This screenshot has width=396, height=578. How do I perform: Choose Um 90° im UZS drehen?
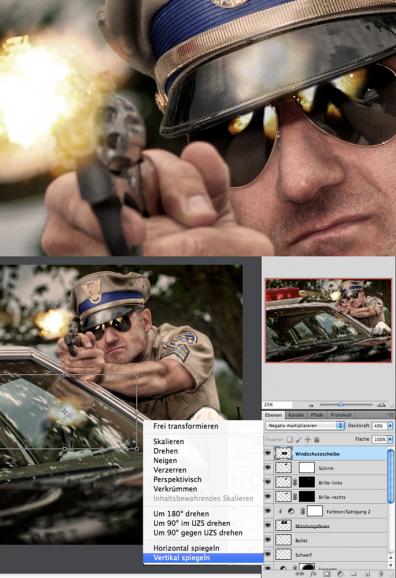tap(192, 523)
